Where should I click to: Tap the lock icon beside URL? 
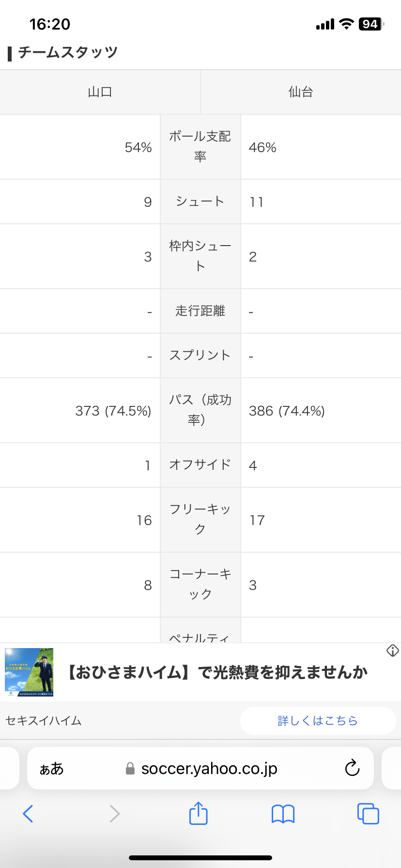pyautogui.click(x=130, y=769)
